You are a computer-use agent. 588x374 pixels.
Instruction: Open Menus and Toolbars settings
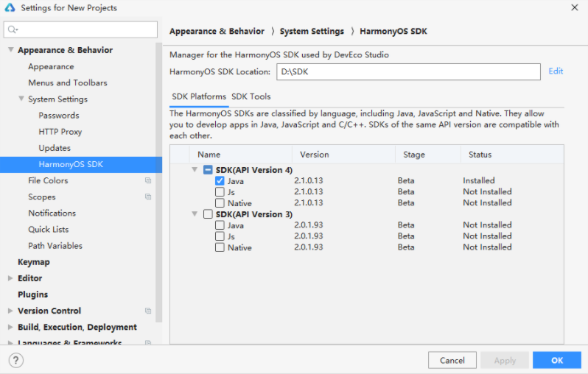[x=68, y=82]
